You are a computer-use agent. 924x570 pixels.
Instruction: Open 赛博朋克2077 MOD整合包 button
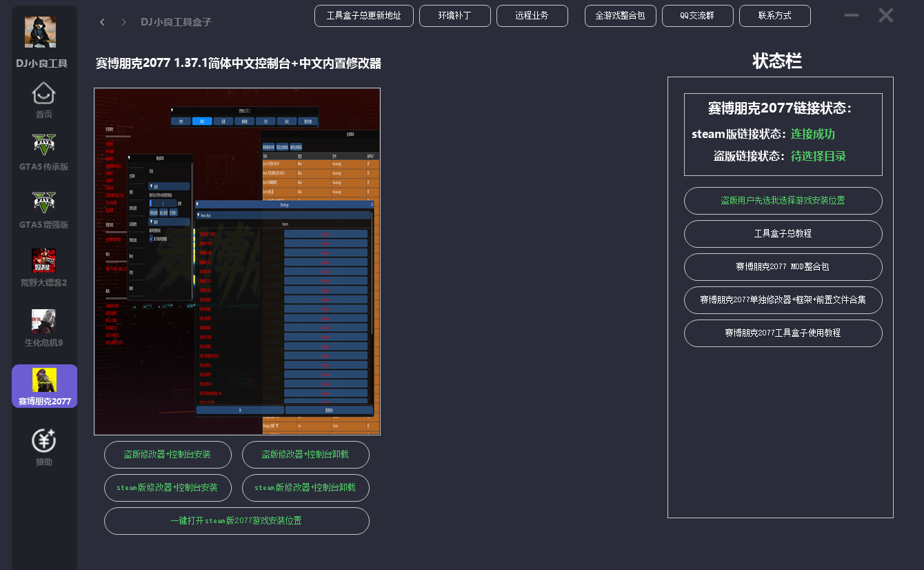point(783,267)
